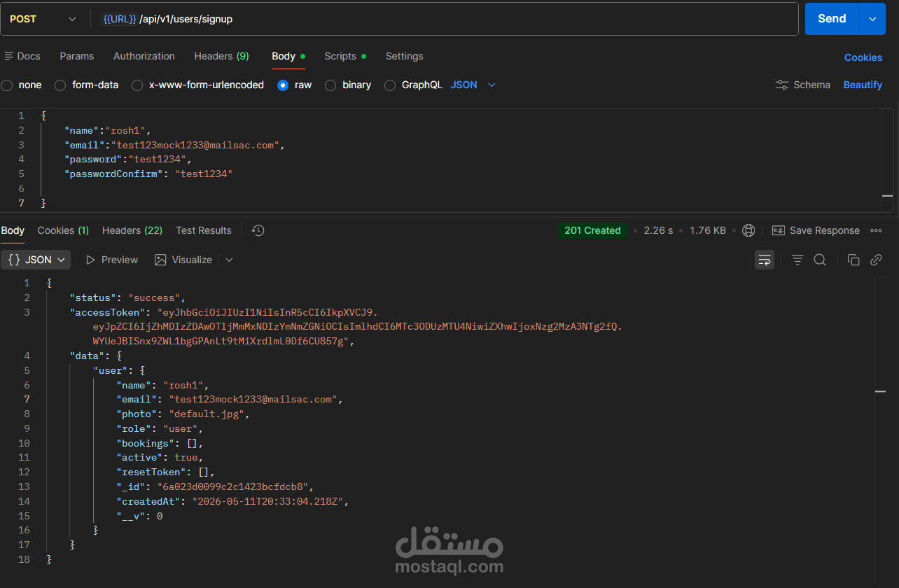Viewport: 899px width, 588px height.
Task: Open the POST method dropdown
Action: tap(42, 19)
